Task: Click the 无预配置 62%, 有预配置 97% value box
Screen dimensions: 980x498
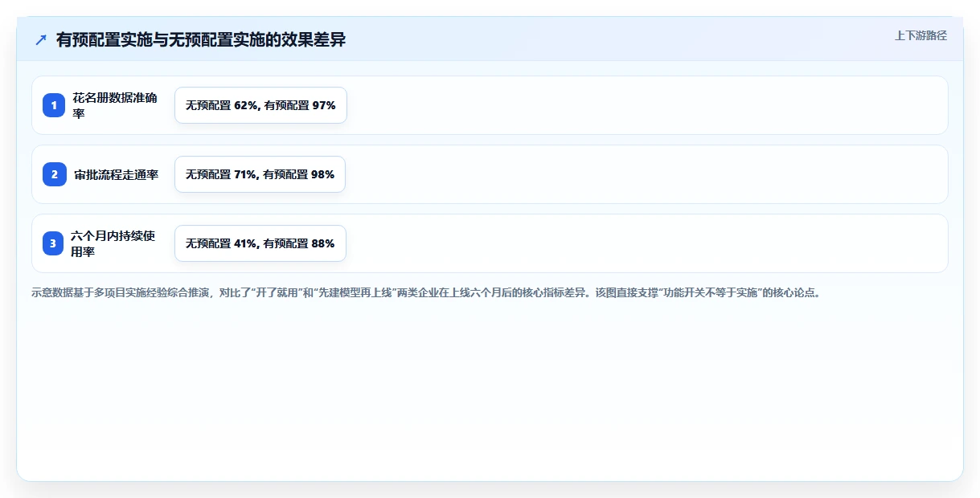Action: pos(260,105)
